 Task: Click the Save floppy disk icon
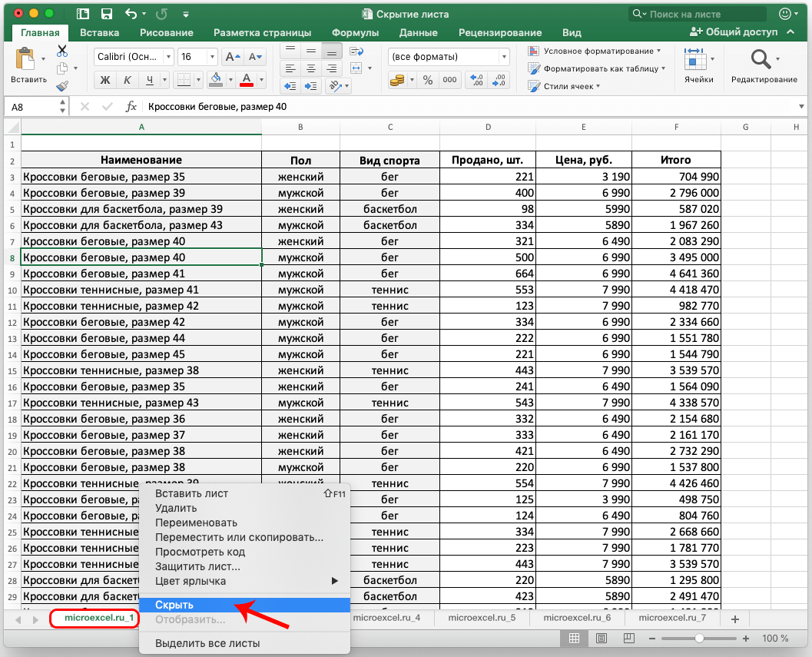coord(107,14)
